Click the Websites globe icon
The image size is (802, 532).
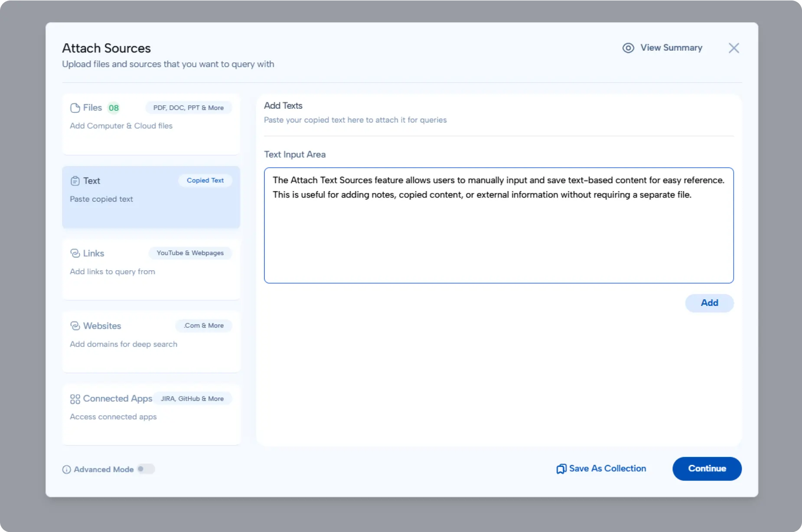tap(75, 325)
